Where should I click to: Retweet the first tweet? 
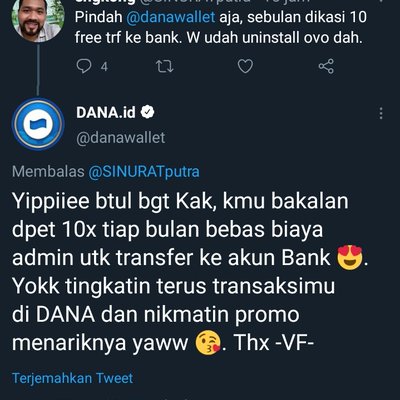click(x=165, y=66)
